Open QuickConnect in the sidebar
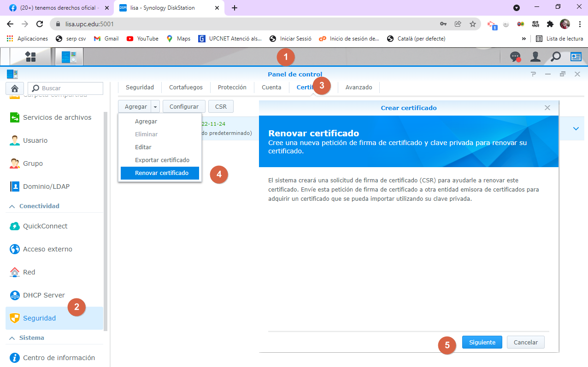 (45, 226)
